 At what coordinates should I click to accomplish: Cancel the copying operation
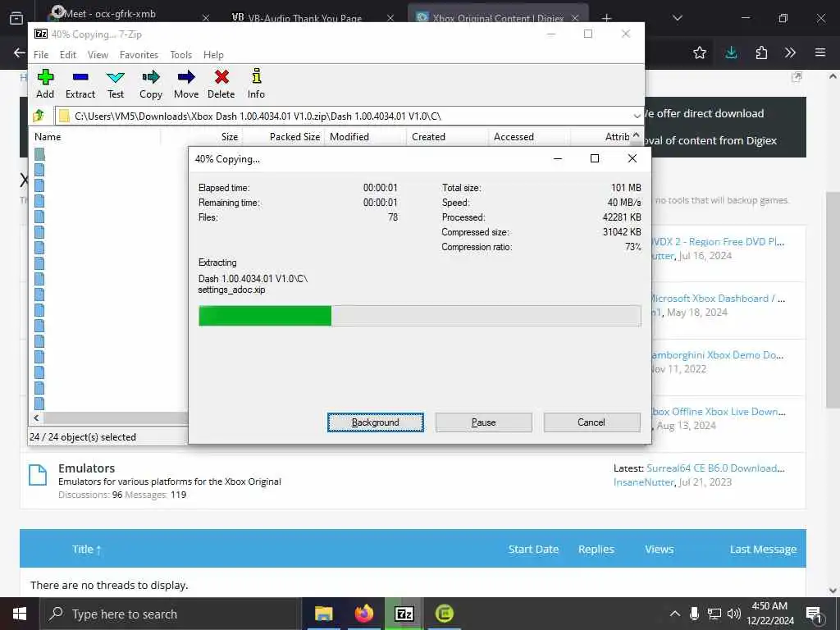(x=591, y=422)
